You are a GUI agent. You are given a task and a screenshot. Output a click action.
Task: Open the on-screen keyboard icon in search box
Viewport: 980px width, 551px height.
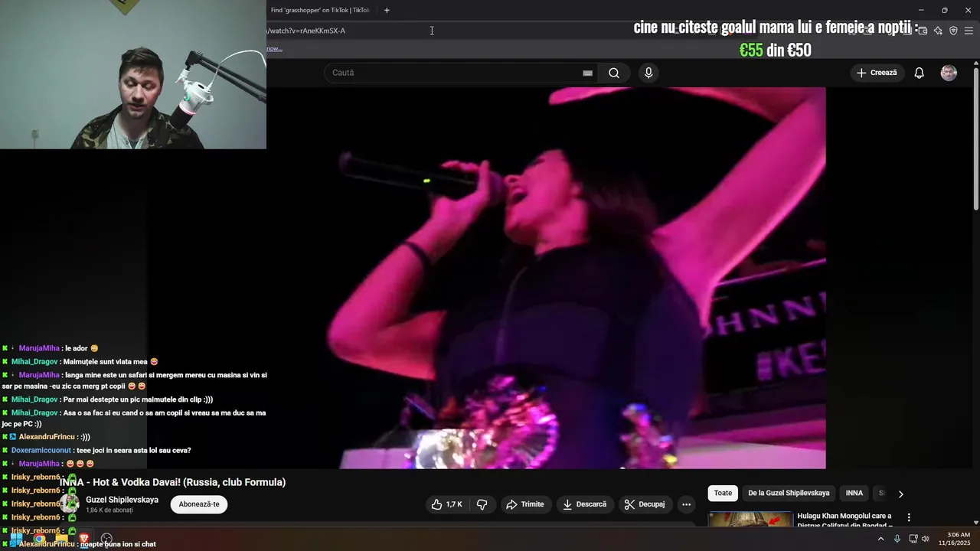click(x=587, y=73)
